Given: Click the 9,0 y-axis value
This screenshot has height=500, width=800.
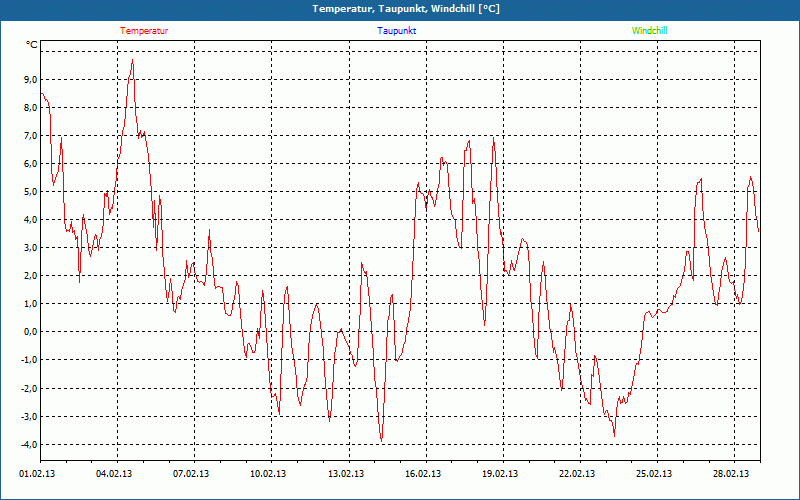Looking at the screenshot, I should [x=31, y=80].
